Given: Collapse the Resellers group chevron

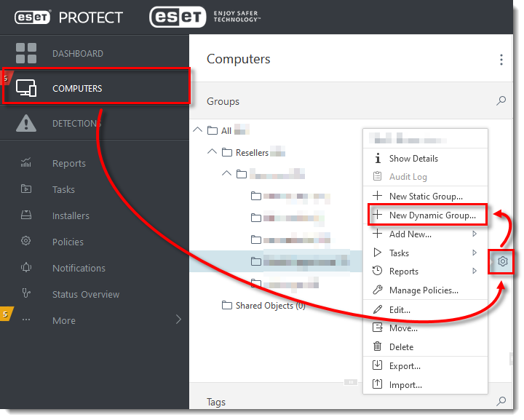Looking at the screenshot, I should pos(212,151).
